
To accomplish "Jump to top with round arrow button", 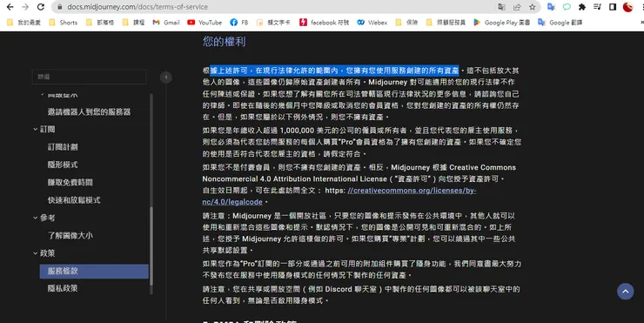I will pyautogui.click(x=625, y=292).
